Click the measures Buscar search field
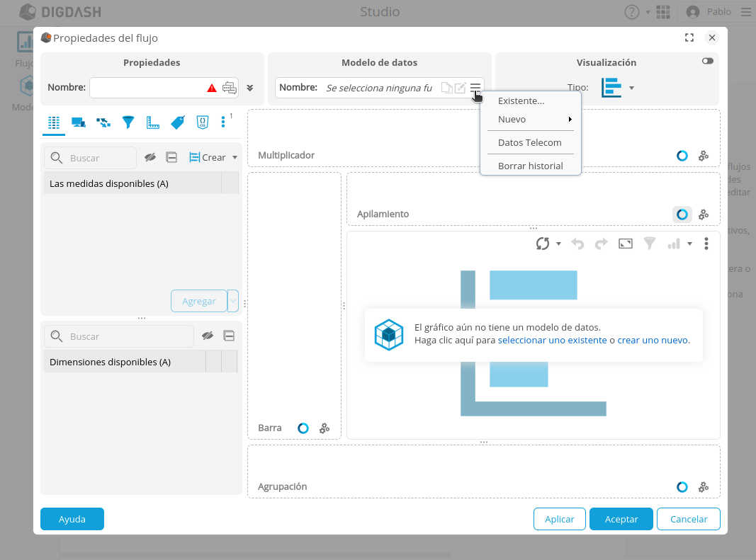 pos(99,158)
